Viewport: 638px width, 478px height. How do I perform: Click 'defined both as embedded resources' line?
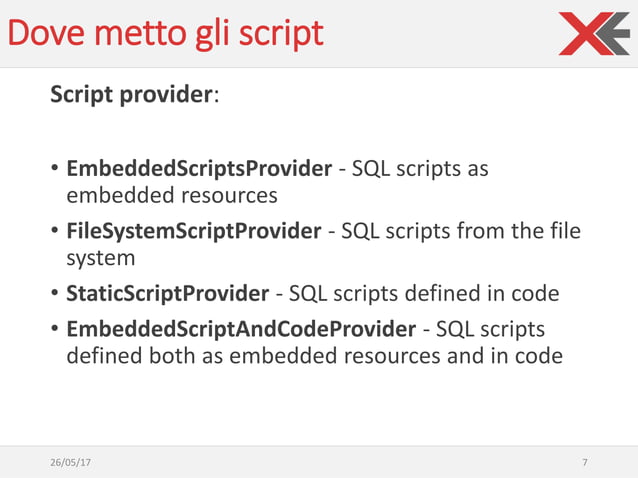253,356
